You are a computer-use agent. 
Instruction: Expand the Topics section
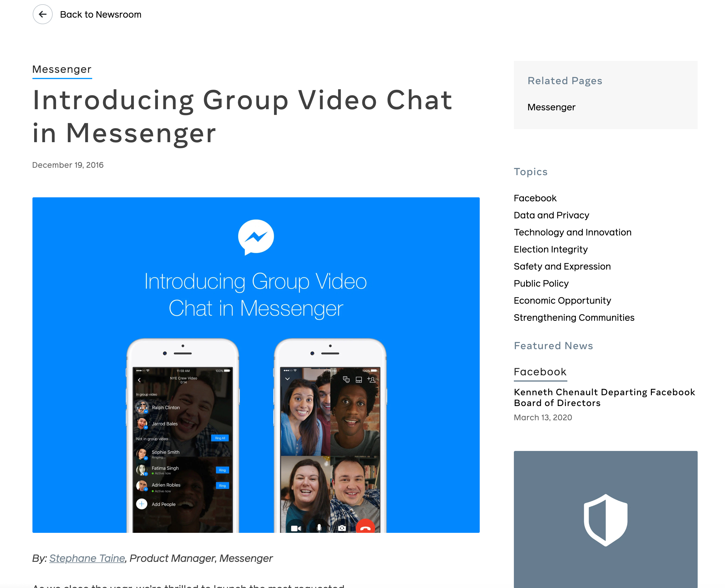[x=531, y=172]
